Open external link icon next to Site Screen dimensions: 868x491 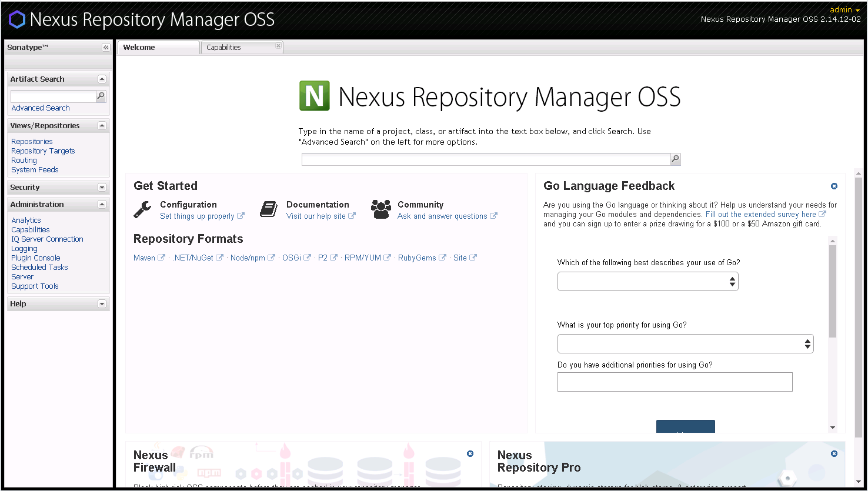tap(473, 258)
